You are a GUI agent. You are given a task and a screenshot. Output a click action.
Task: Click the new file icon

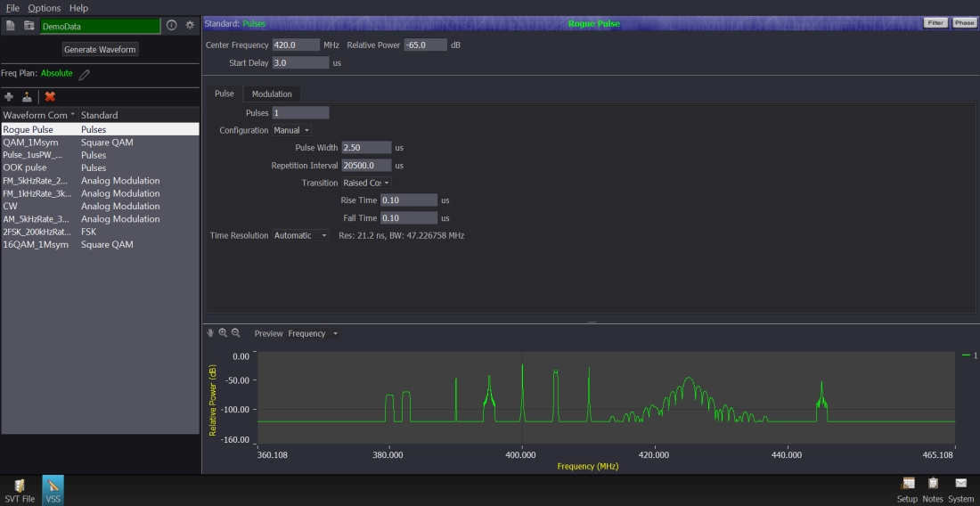[11, 26]
